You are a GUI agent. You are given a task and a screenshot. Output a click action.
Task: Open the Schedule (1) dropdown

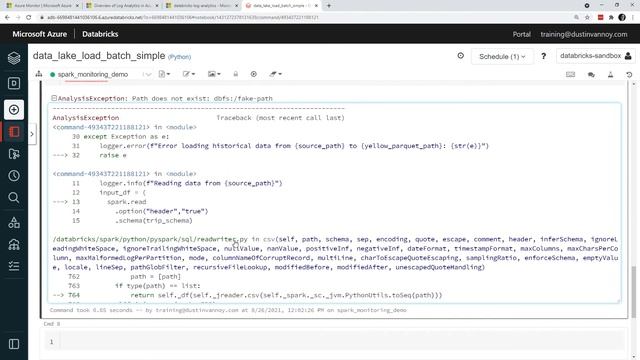[502, 56]
